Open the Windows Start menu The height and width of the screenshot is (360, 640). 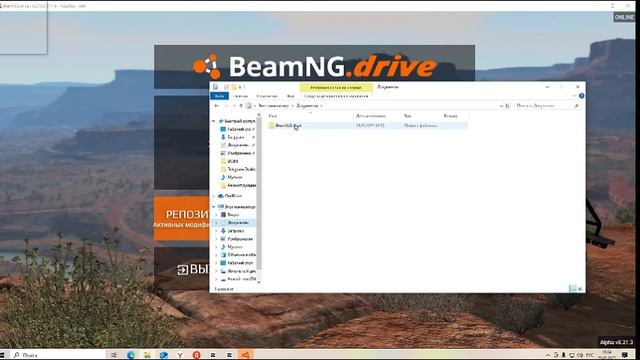click(x=3, y=355)
